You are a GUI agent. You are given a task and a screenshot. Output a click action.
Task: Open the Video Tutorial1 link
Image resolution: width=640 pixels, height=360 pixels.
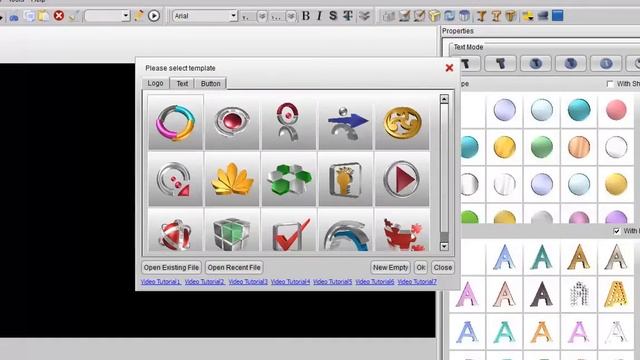(161, 282)
